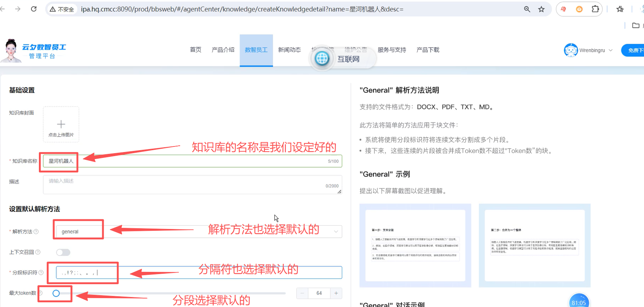This screenshot has width=644, height=307.
Task: Click the token number field showing 64
Action: [319, 293]
